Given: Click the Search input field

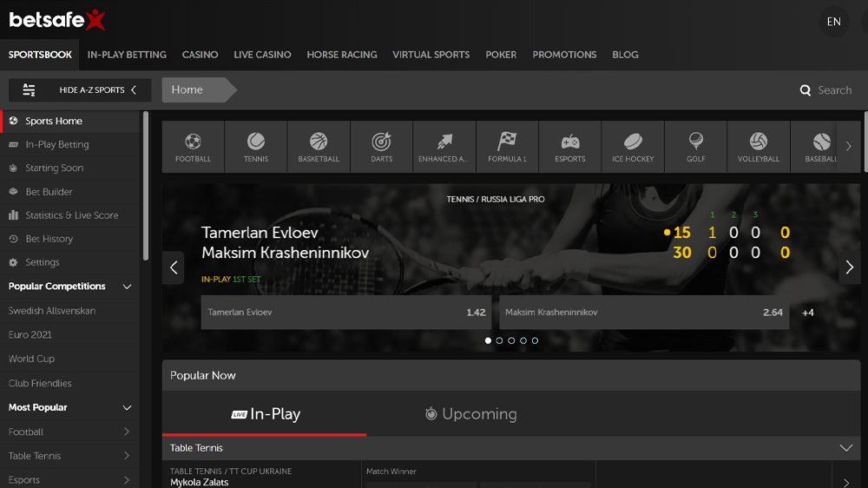Looking at the screenshot, I should point(835,90).
